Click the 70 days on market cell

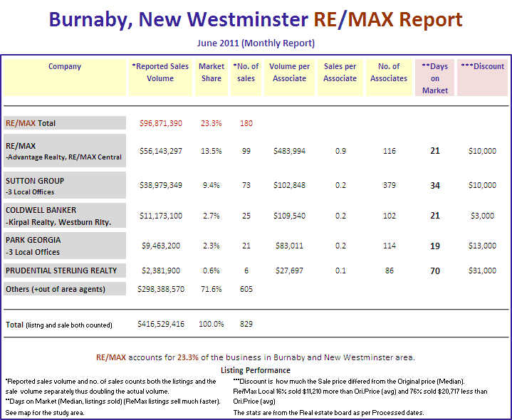point(434,271)
